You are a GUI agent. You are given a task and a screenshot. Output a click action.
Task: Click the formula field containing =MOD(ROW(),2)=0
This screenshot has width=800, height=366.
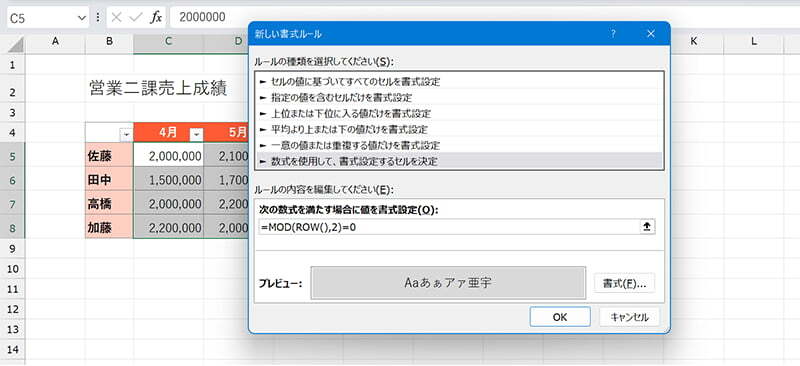click(x=449, y=227)
